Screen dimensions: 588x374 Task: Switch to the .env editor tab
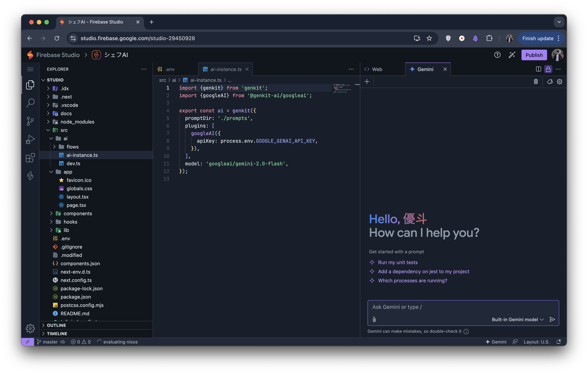(x=170, y=69)
